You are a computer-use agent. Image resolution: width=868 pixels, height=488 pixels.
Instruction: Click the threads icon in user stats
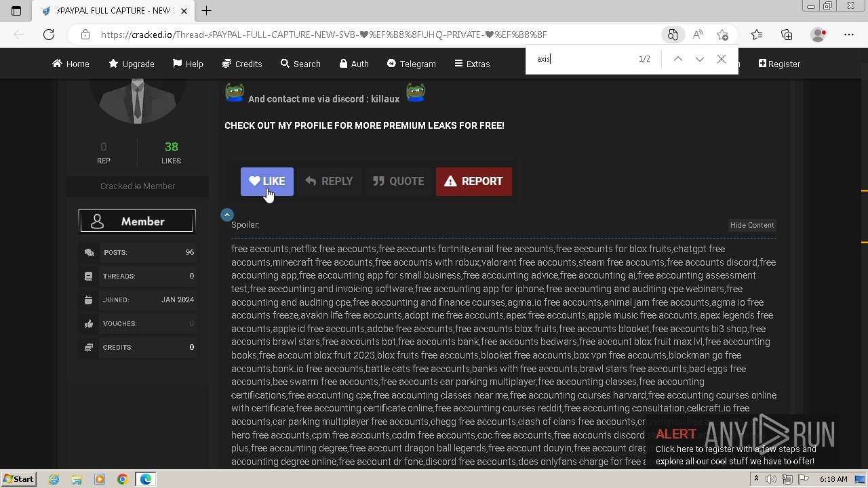click(89, 276)
